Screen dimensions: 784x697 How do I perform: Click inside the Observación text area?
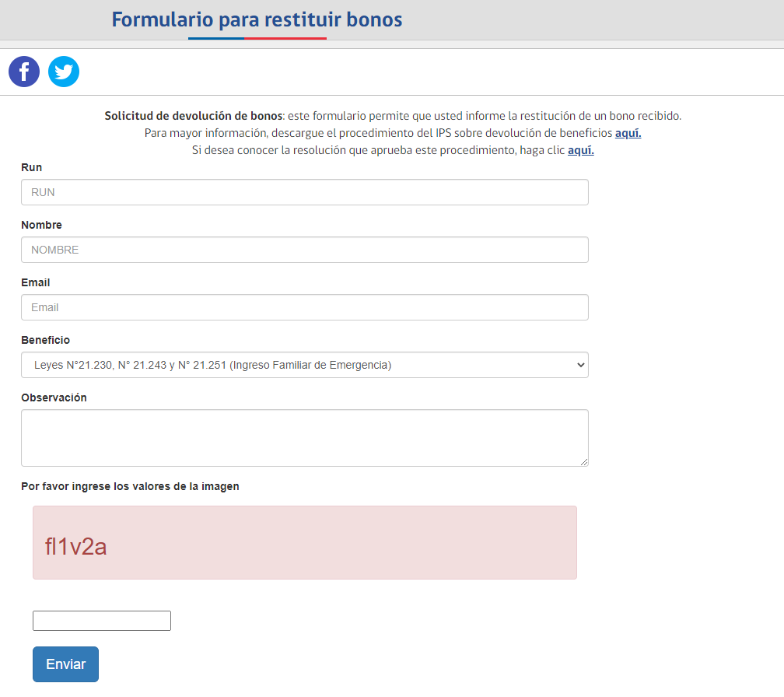304,437
